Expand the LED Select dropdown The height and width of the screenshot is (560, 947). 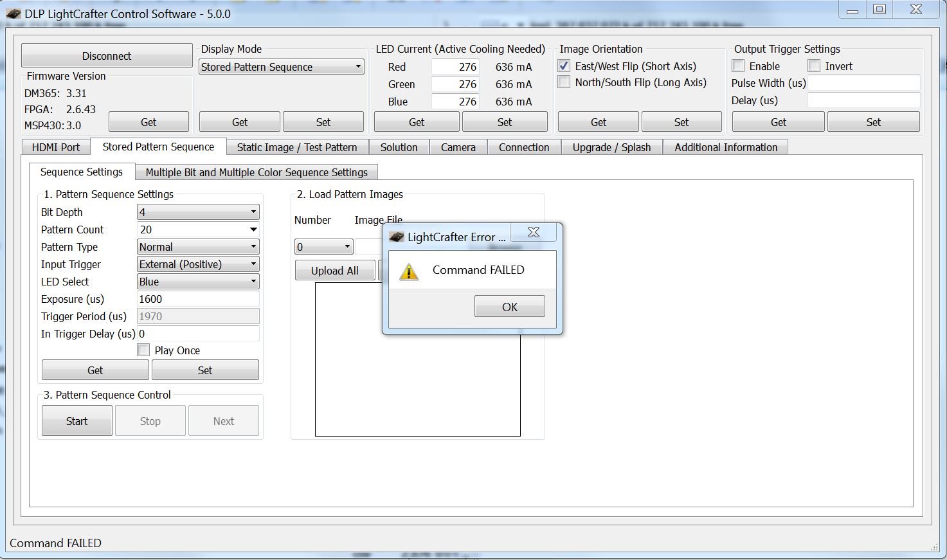pyautogui.click(x=198, y=282)
